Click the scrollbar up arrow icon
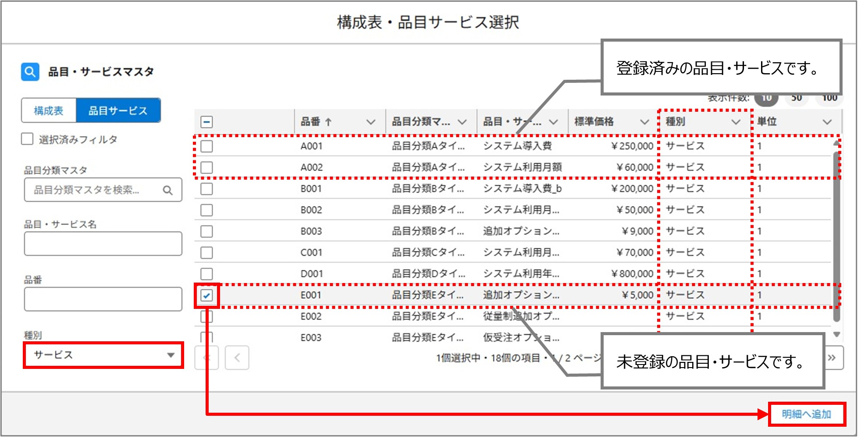 point(836,142)
